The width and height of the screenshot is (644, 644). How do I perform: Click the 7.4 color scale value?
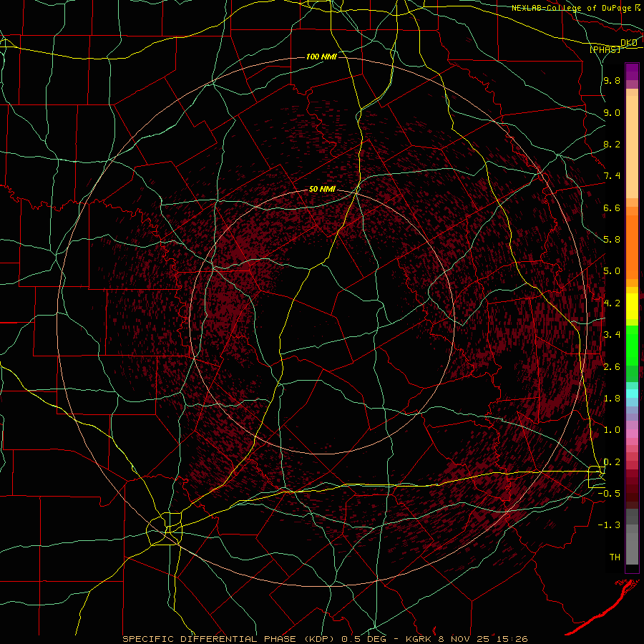point(612,176)
